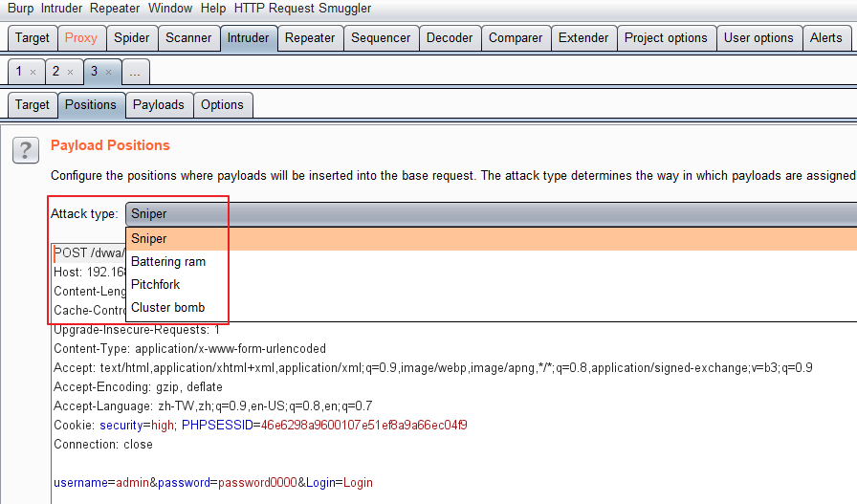This screenshot has width=857, height=504.
Task: Choose Battering ram attack type
Action: click(x=491, y=262)
